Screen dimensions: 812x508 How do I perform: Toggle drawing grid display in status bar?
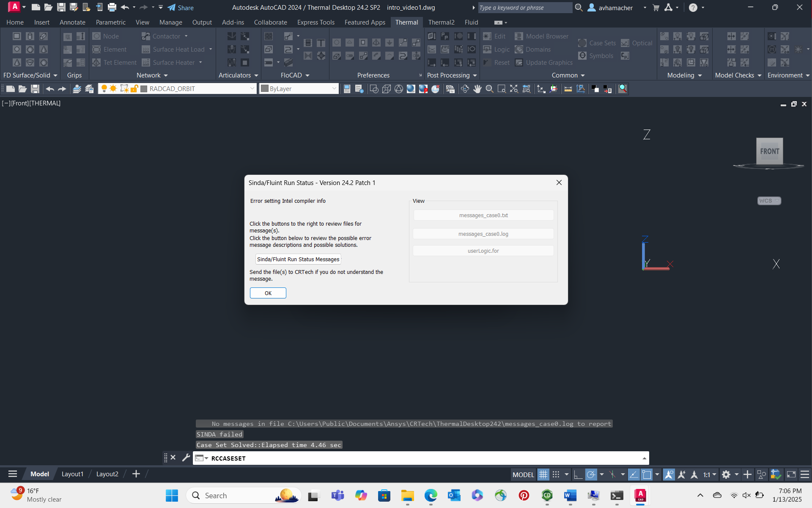[x=543, y=475]
